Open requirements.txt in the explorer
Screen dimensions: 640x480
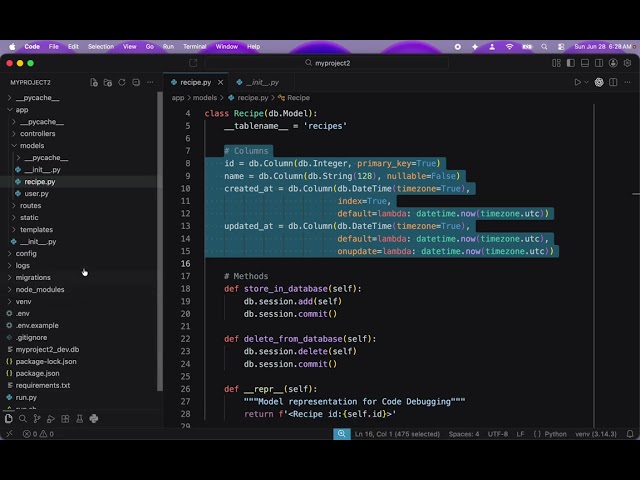43,385
